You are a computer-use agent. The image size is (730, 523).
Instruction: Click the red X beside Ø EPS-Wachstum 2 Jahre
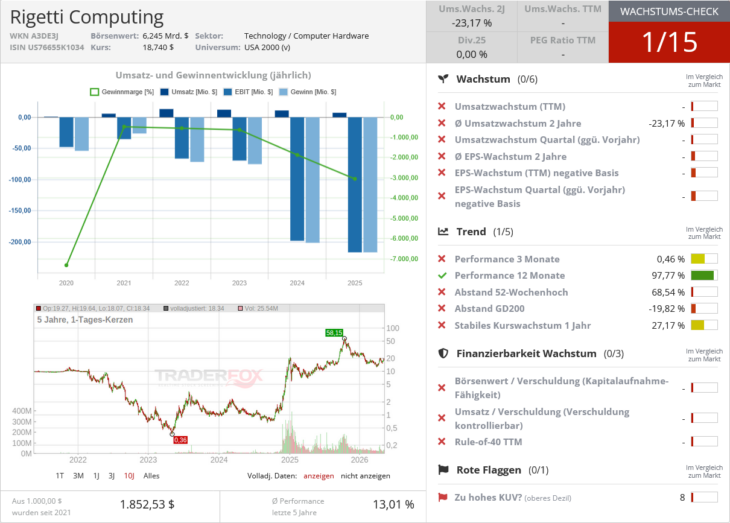point(442,156)
